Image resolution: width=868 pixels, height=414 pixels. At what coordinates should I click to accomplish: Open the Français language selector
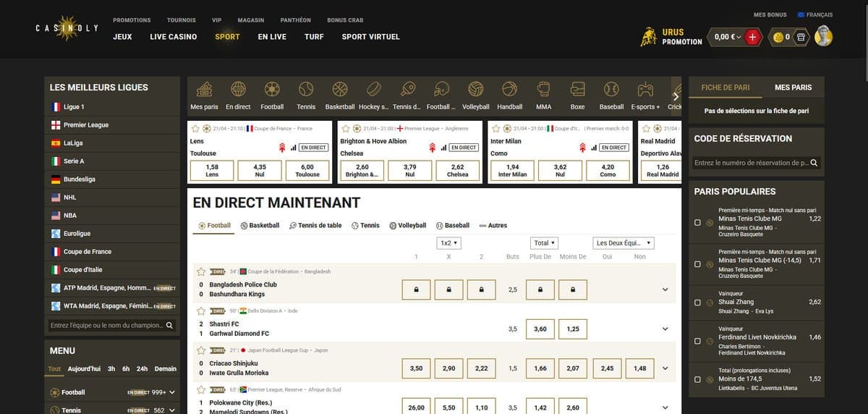(x=814, y=14)
